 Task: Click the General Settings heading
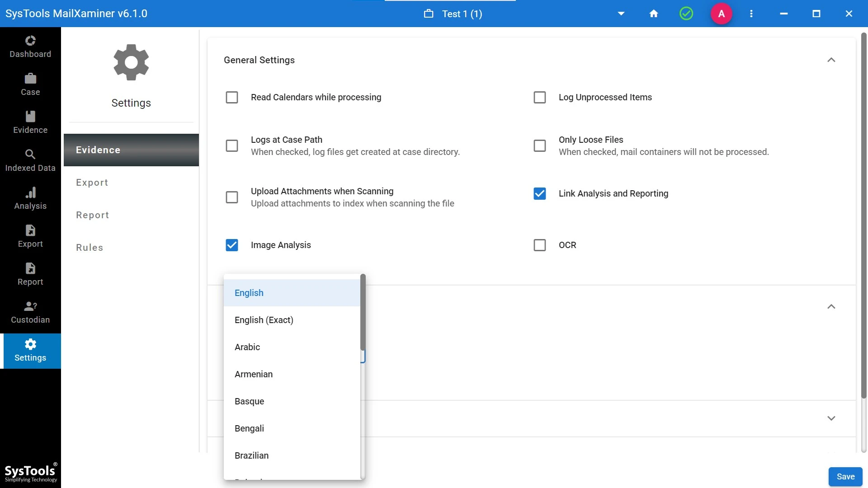coord(259,60)
